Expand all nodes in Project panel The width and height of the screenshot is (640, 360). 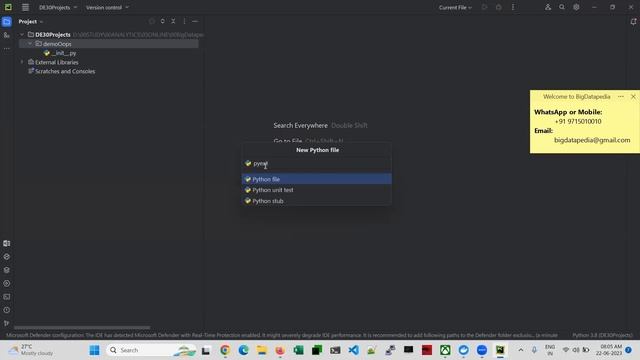(x=162, y=21)
